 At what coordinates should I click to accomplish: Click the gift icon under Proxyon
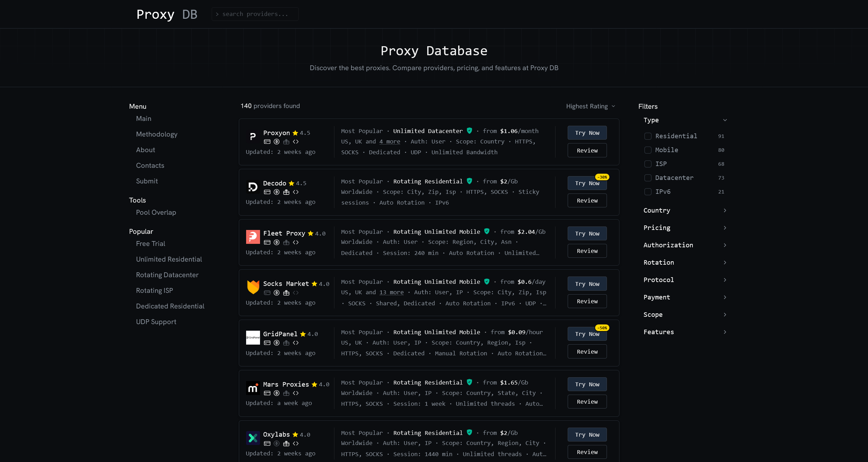tap(286, 142)
